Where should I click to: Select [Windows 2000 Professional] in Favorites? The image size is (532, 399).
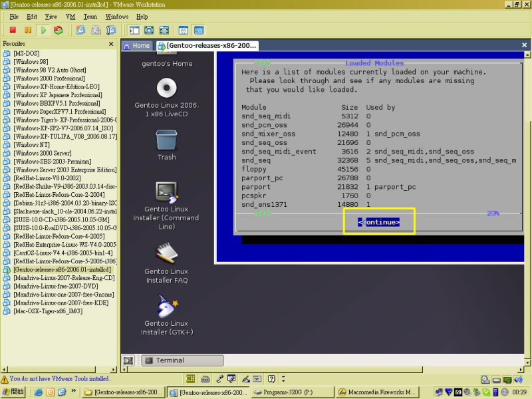[x=49, y=78]
